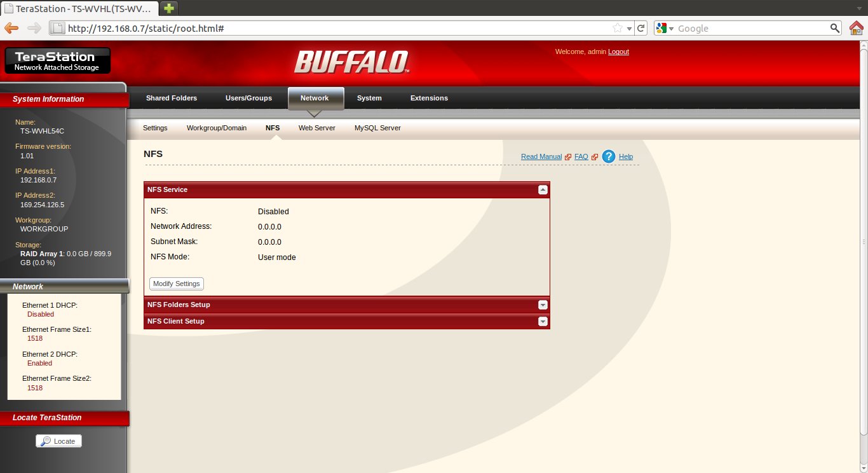This screenshot has height=473, width=868.
Task: Click the Google search engine icon
Action: point(661,28)
